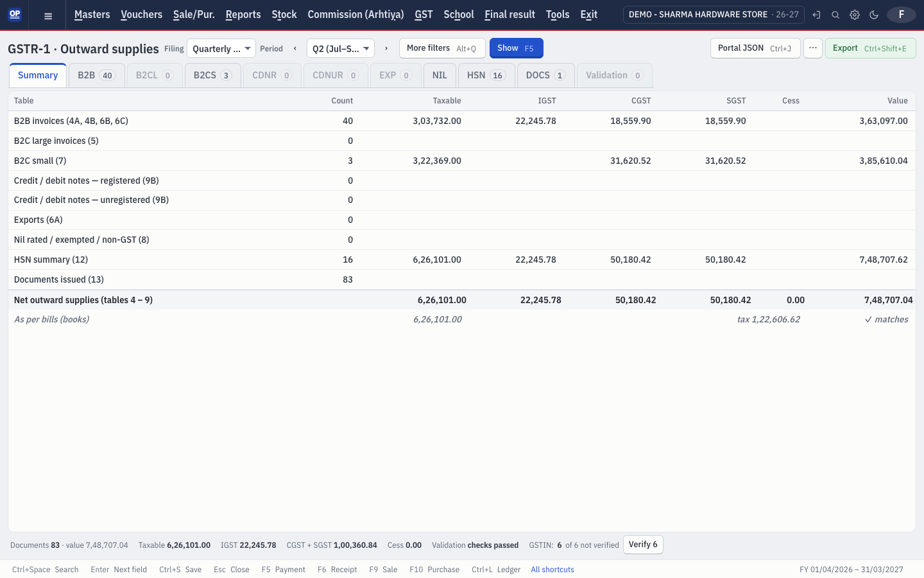Image resolution: width=924 pixels, height=578 pixels.
Task: Click the Portal JSON button
Action: pos(755,48)
